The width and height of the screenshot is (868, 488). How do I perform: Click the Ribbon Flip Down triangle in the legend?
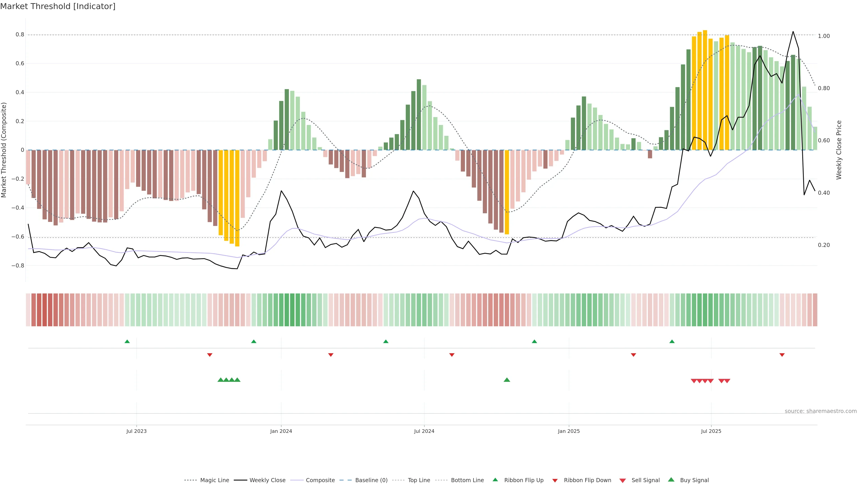click(x=555, y=480)
